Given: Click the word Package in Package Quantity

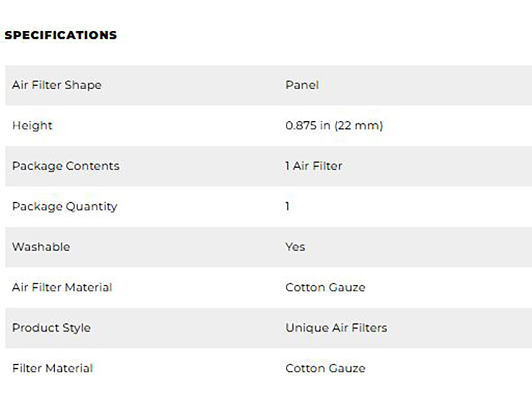Looking at the screenshot, I should (36, 206).
